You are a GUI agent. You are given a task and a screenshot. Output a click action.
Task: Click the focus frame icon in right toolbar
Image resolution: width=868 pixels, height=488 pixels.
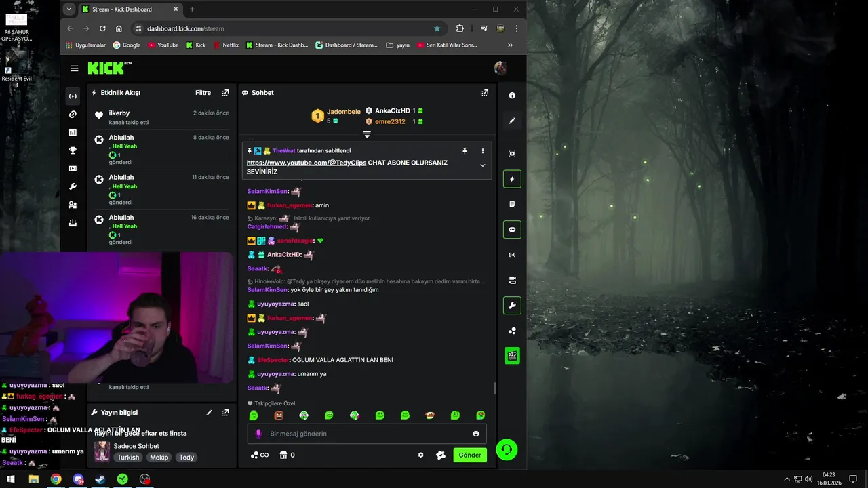[512, 154]
